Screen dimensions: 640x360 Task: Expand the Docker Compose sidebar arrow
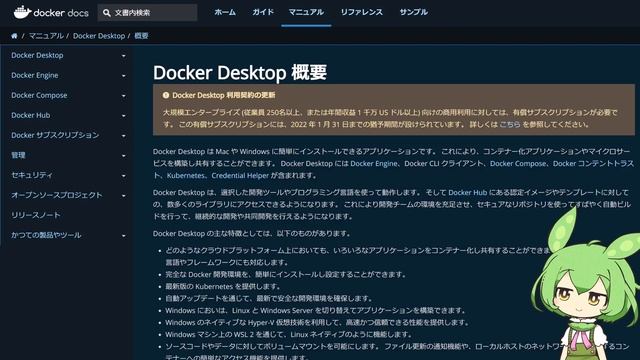tap(124, 96)
